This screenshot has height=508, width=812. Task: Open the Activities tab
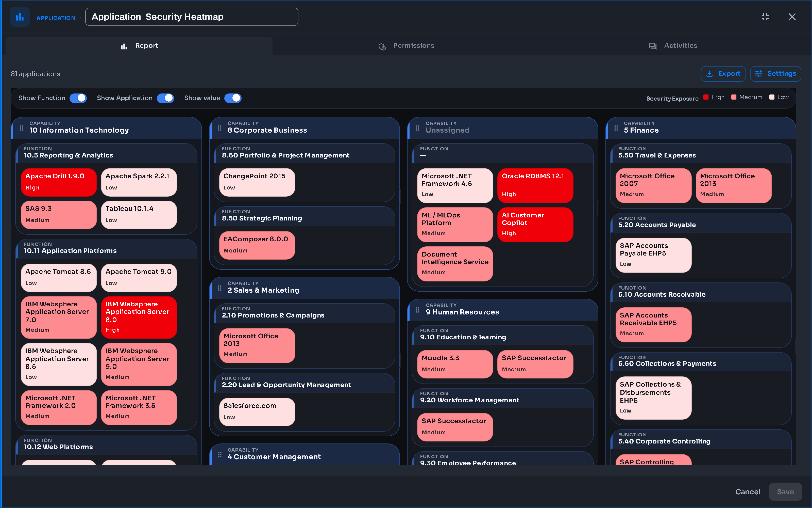pyautogui.click(x=673, y=46)
